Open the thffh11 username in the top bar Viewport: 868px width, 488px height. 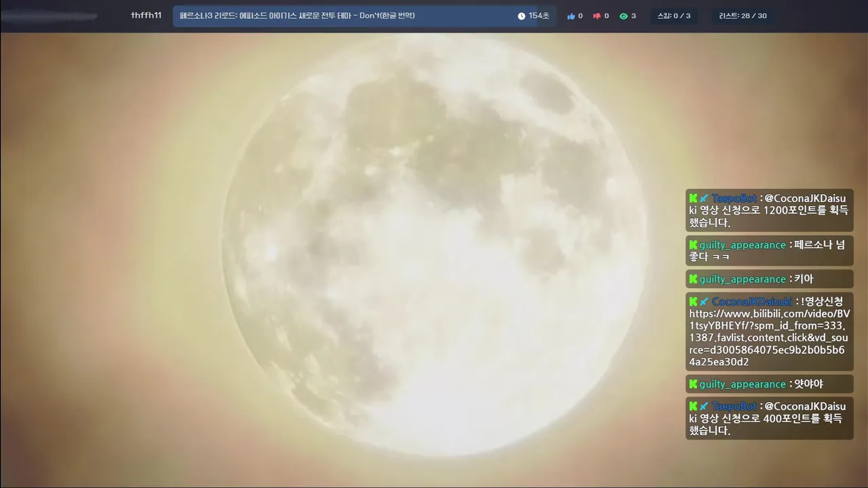(x=146, y=15)
